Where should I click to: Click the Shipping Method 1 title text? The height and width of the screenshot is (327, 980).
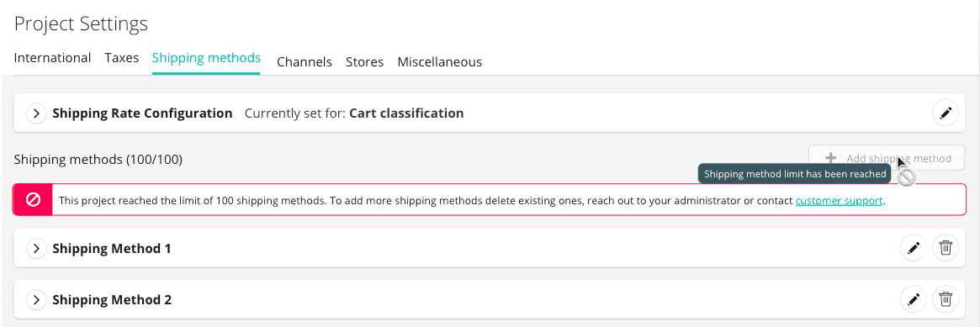(112, 248)
